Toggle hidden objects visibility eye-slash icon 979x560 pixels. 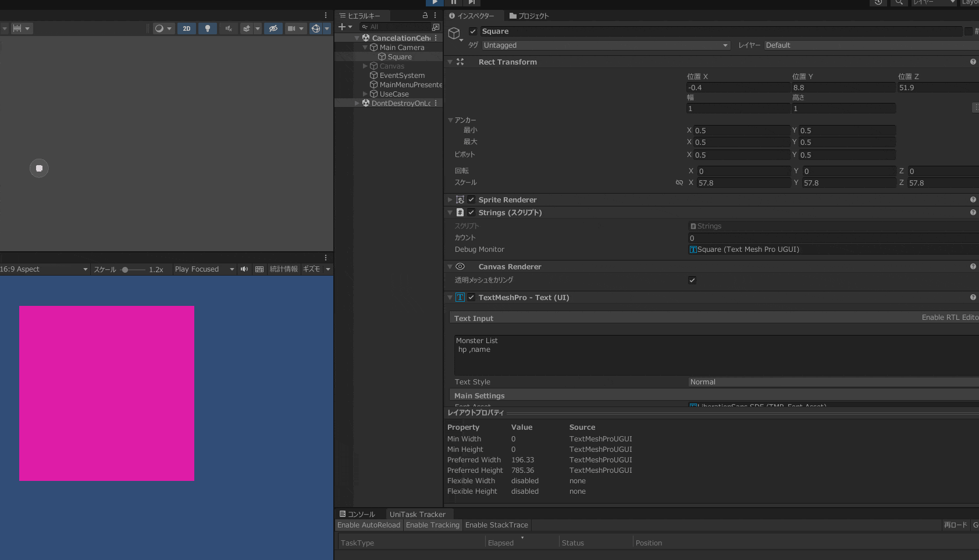tap(273, 28)
